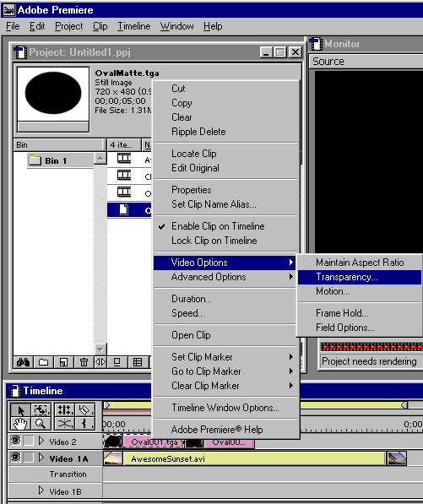Click the bin list scrollbar down arrow
This screenshot has width=423, height=504.
click(100, 350)
